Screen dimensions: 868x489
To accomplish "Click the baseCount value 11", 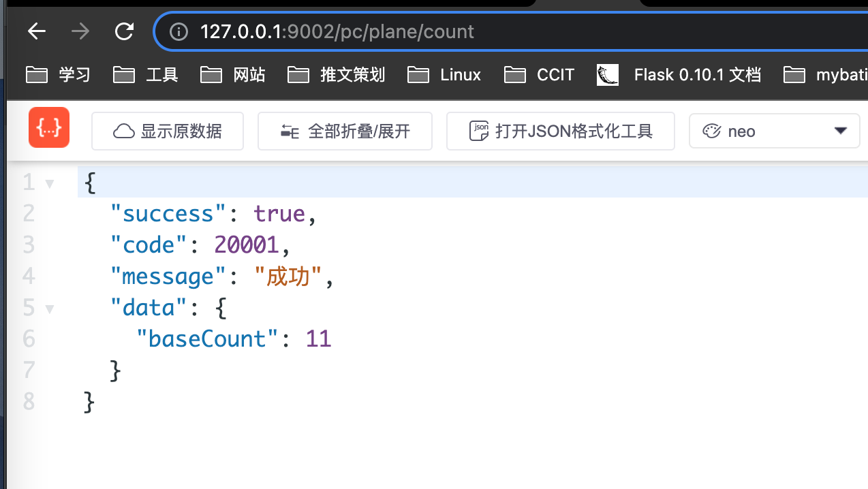I will pyautogui.click(x=318, y=339).
